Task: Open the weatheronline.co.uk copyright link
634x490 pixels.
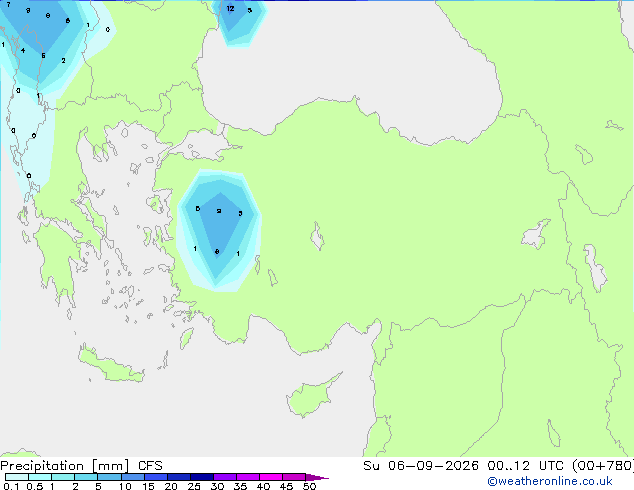Action: [550, 481]
